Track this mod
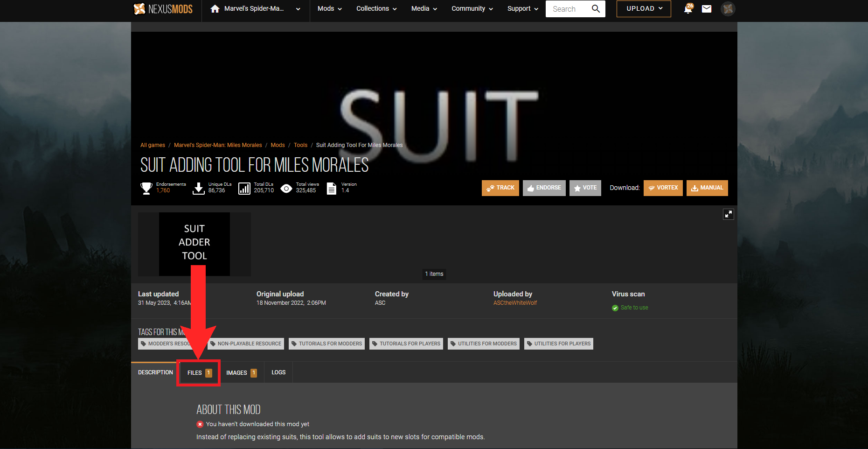Viewport: 868px width, 449px height. coord(500,188)
